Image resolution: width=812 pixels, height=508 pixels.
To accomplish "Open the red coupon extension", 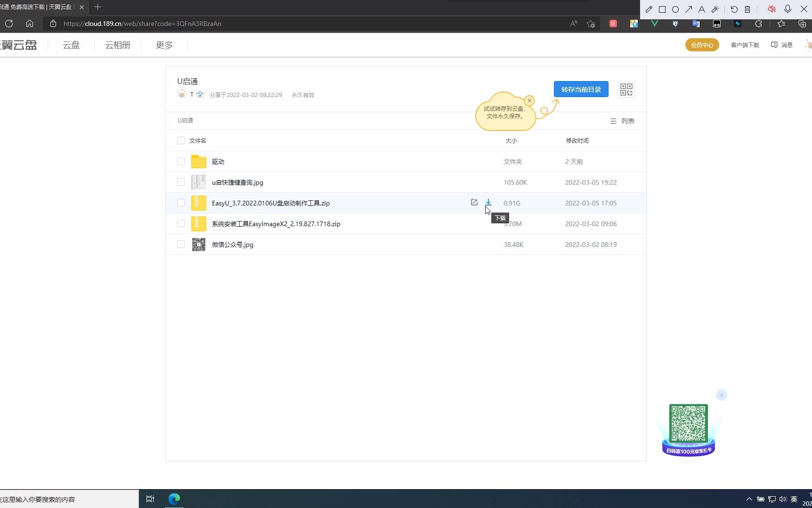I will 613,24.
